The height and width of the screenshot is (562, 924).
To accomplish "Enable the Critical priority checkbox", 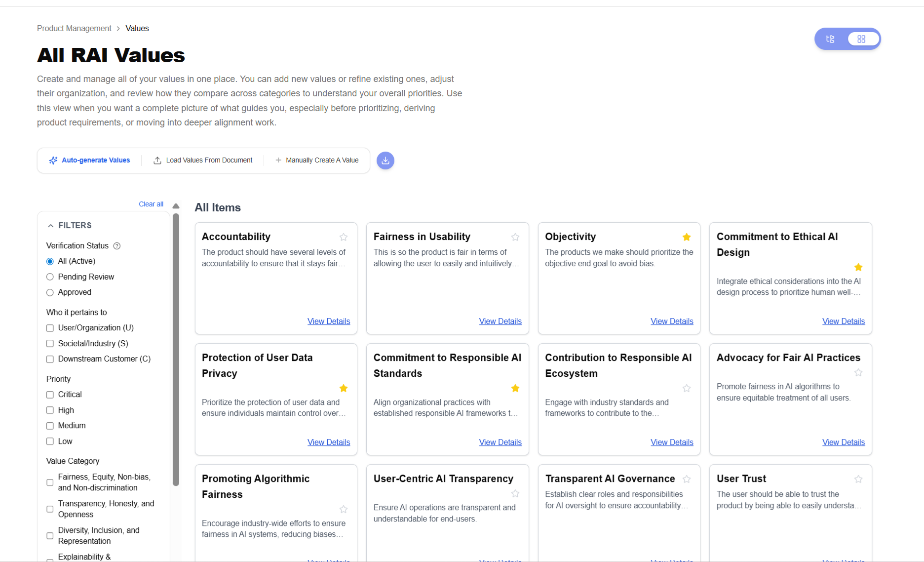I will [50, 395].
